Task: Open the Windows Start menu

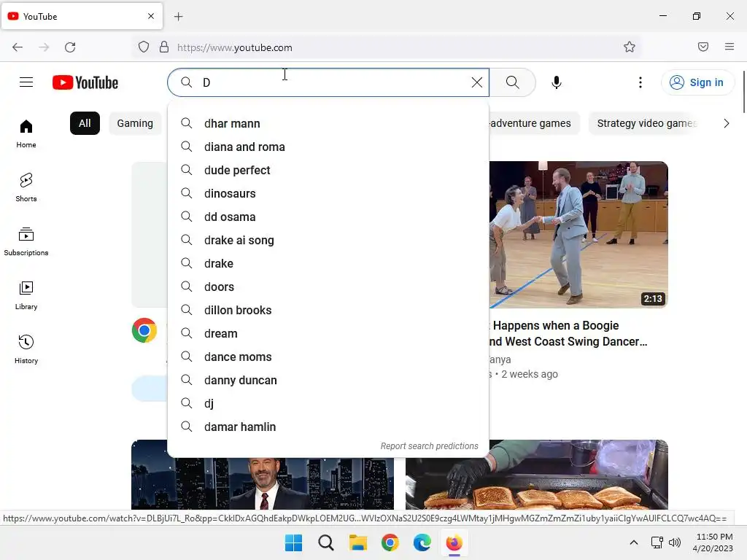Action: point(293,542)
